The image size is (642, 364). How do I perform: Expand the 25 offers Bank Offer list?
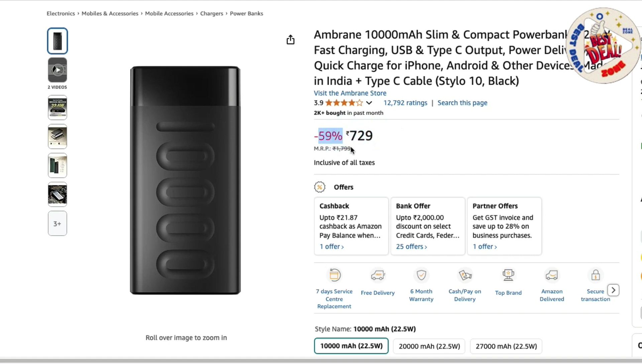pos(411,246)
